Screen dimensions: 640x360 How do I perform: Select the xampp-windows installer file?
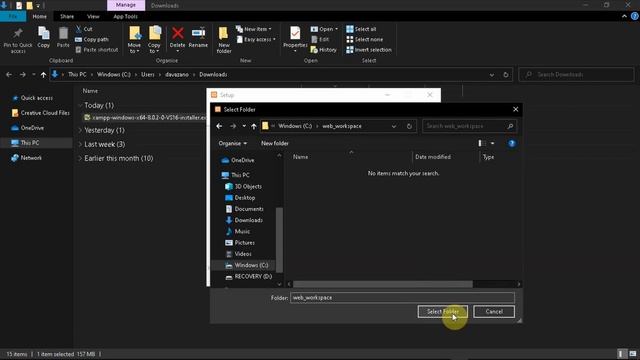(x=145, y=118)
